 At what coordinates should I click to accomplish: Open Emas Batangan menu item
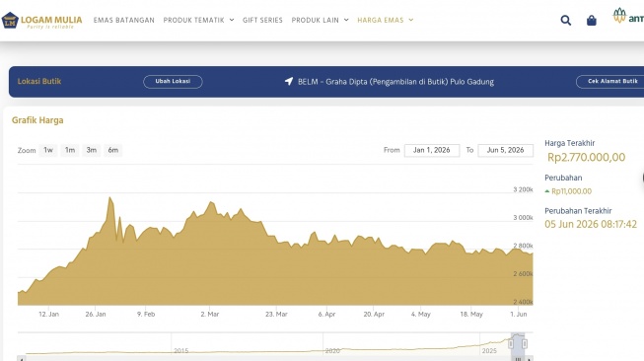[123, 20]
